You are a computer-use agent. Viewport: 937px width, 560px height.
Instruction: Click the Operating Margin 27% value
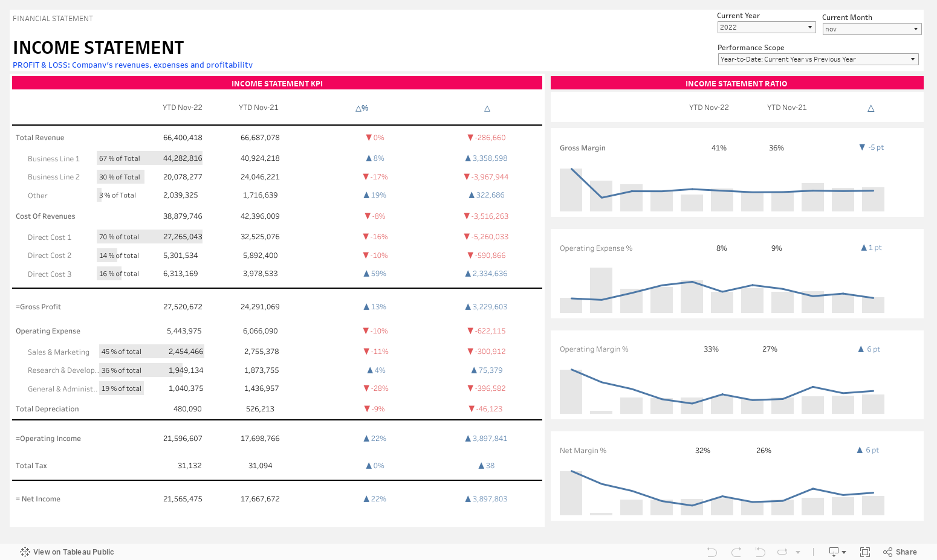tap(770, 349)
